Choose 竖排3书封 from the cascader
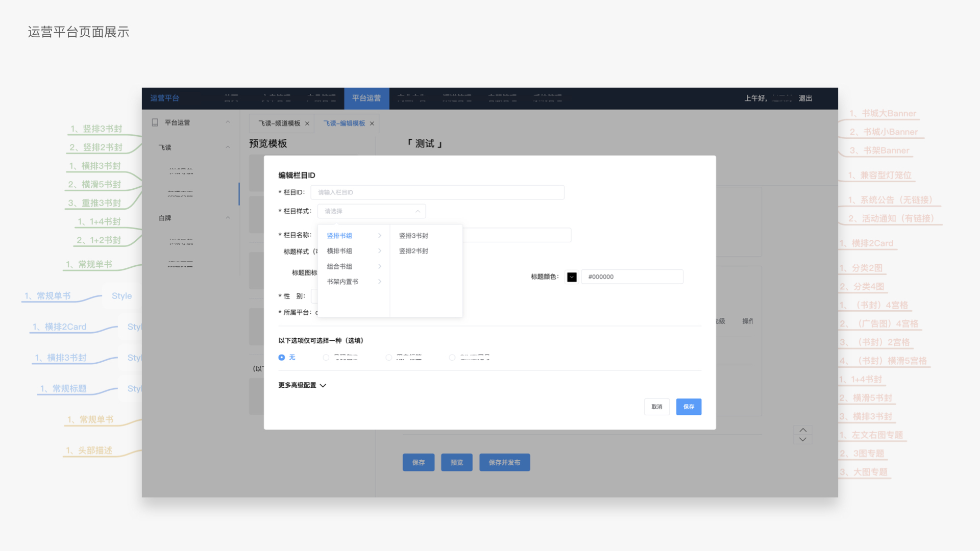This screenshot has width=980, height=551. point(413,236)
